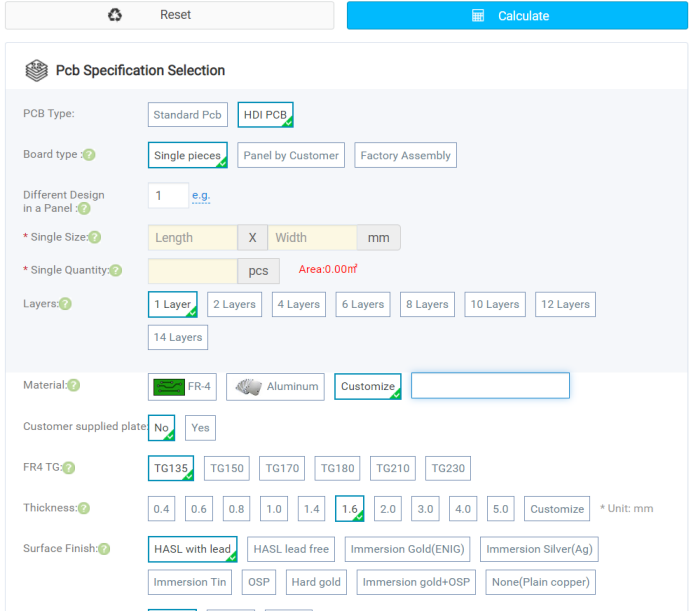Click the Length input field

click(x=193, y=238)
